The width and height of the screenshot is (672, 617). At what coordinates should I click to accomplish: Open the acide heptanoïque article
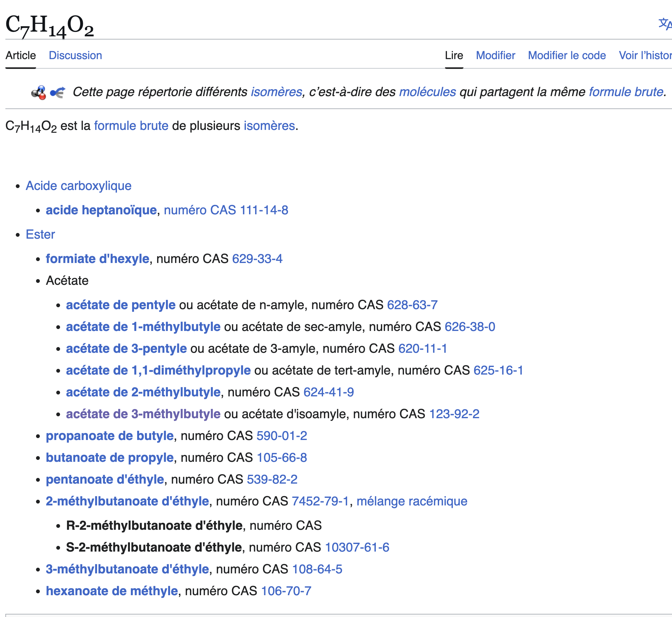point(101,210)
